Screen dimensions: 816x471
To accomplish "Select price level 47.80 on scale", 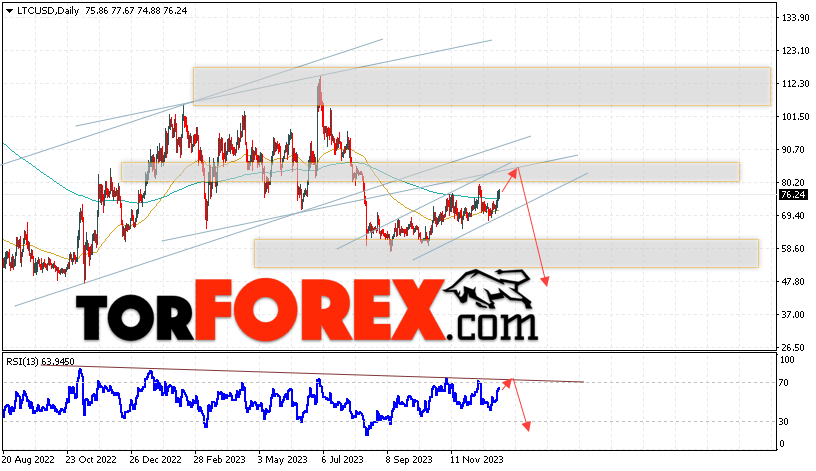I will point(794,282).
